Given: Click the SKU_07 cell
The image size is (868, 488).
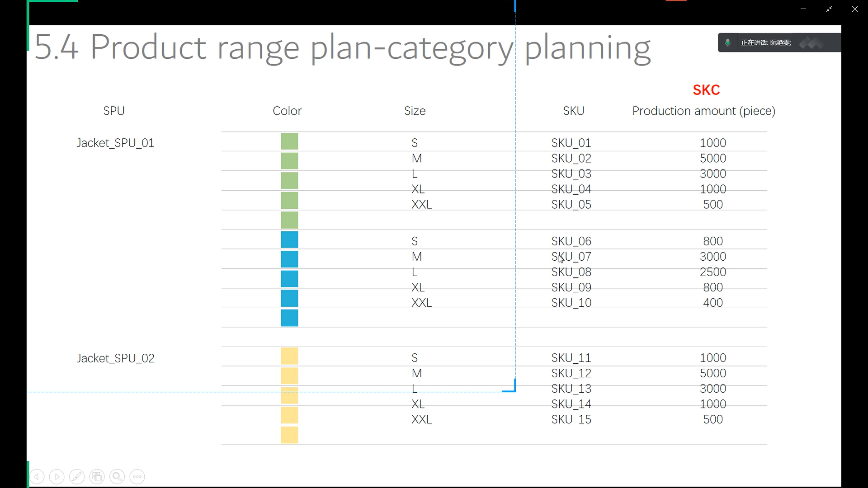Looking at the screenshot, I should click(x=571, y=257).
